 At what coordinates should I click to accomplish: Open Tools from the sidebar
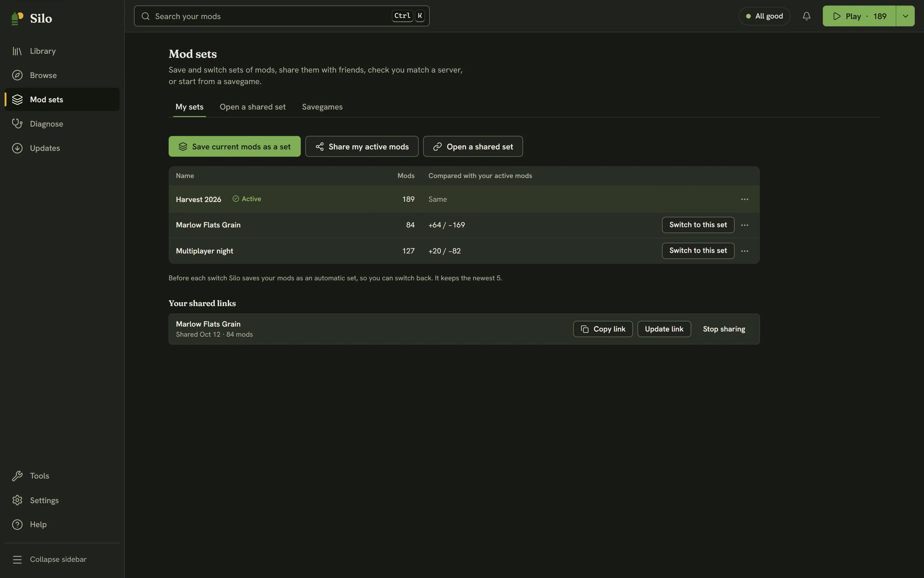(x=62, y=476)
